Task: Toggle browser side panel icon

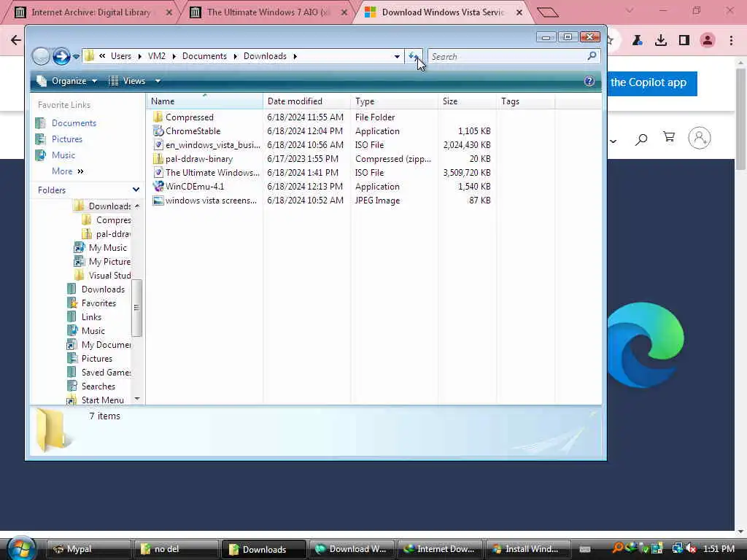Action: point(684,41)
